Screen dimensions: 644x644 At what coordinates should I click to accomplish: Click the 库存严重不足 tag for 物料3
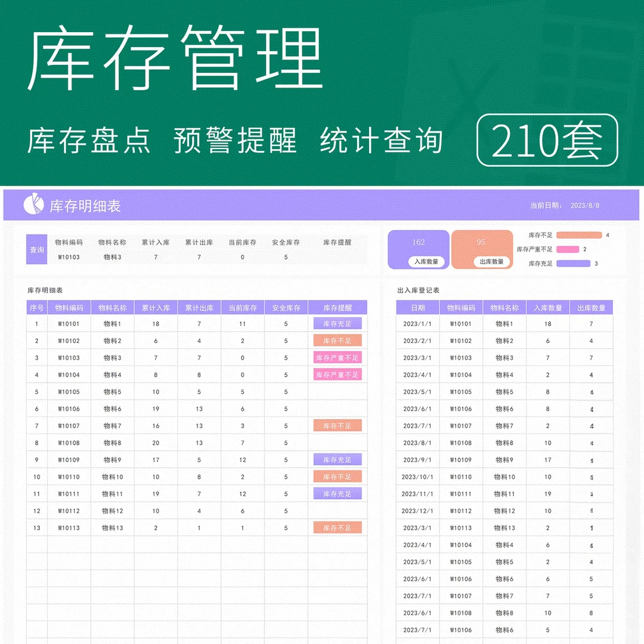click(338, 357)
